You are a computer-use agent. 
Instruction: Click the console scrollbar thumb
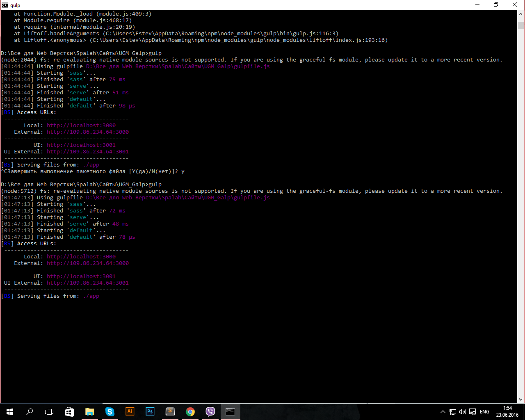(520, 25)
